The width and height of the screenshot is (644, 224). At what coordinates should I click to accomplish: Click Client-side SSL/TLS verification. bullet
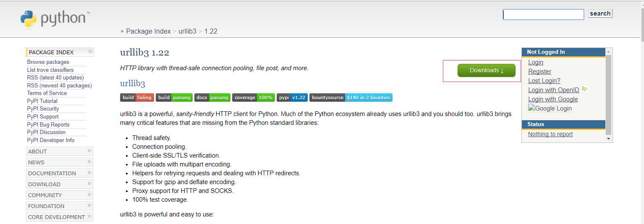(176, 155)
